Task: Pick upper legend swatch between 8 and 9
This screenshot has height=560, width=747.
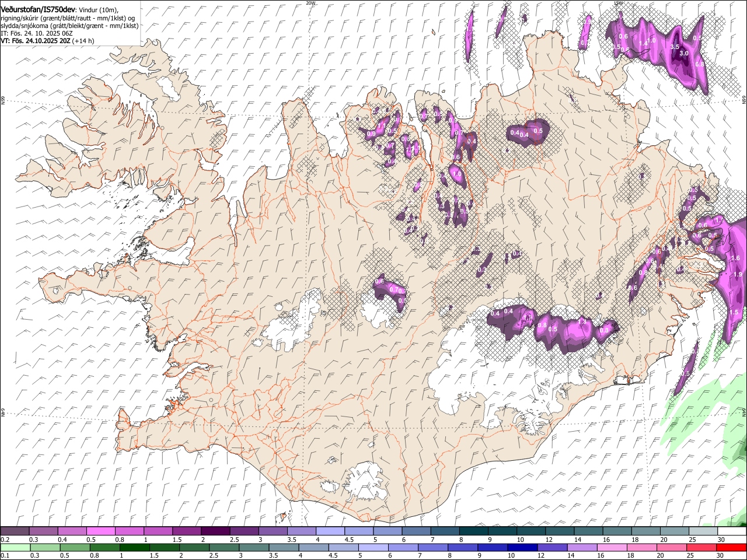Action: pyautogui.click(x=473, y=531)
